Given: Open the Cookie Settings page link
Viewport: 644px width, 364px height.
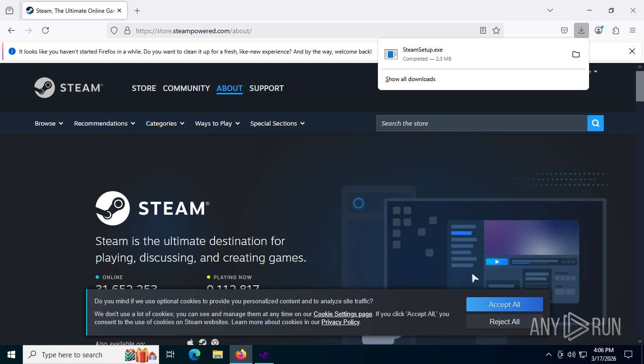Looking at the screenshot, I should tap(343, 314).
